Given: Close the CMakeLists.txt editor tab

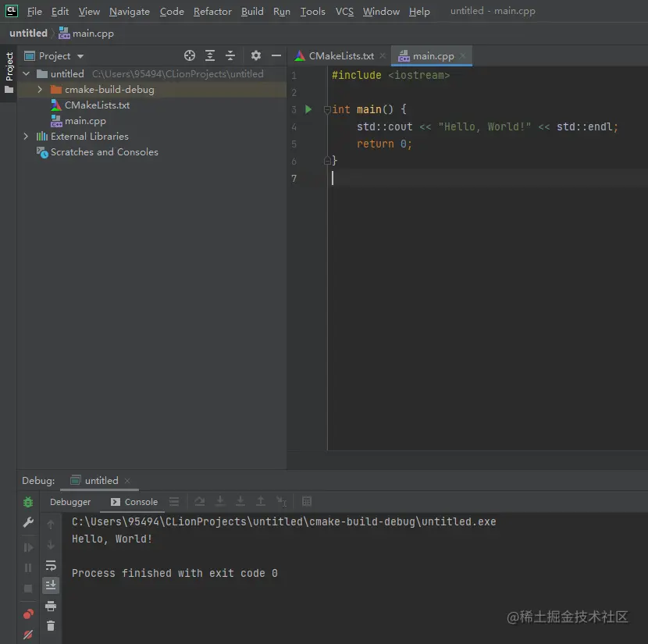Looking at the screenshot, I should tap(383, 55).
